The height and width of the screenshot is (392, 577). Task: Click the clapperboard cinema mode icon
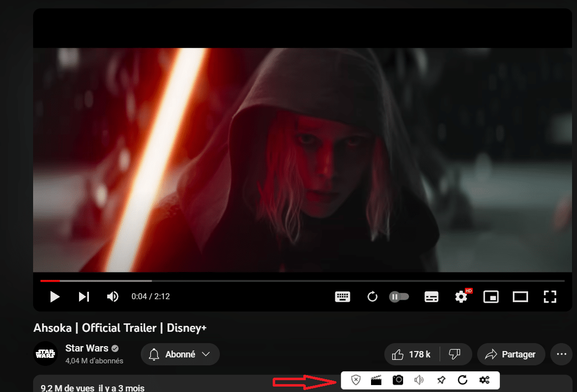(376, 380)
